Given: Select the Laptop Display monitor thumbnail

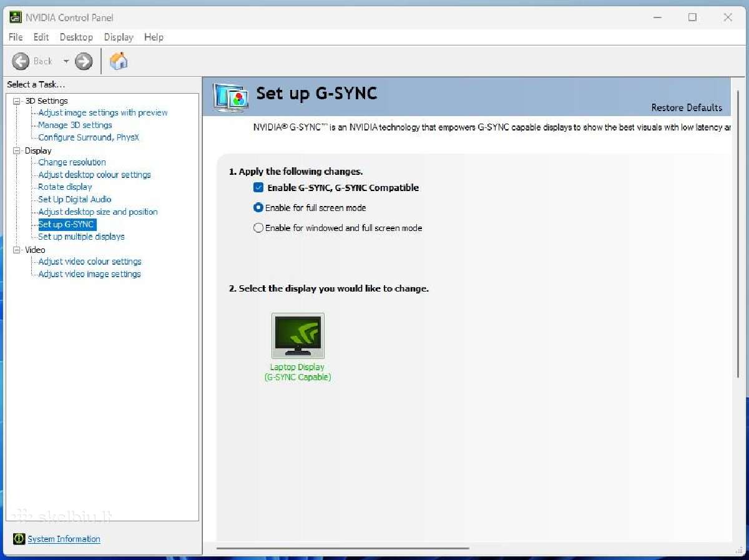Looking at the screenshot, I should coord(298,335).
